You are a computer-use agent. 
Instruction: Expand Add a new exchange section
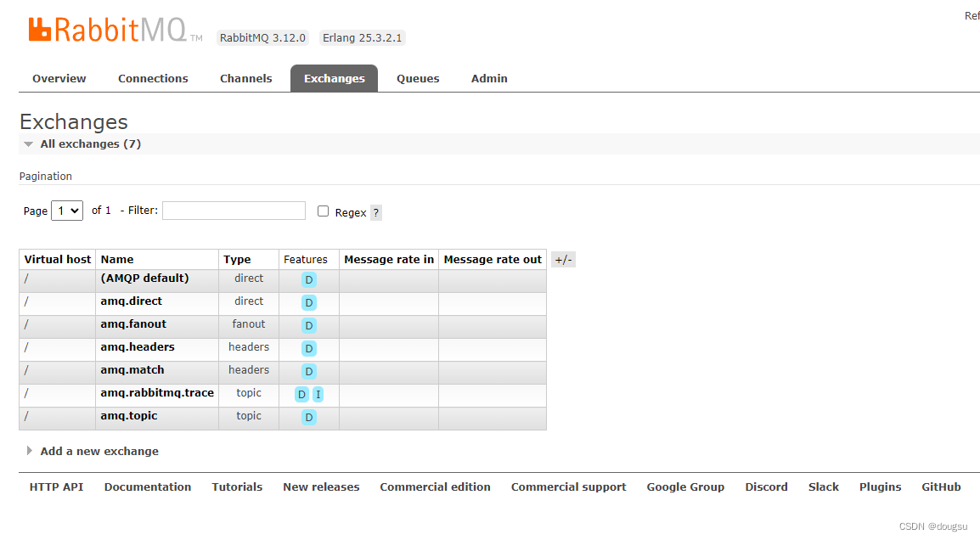(99, 451)
